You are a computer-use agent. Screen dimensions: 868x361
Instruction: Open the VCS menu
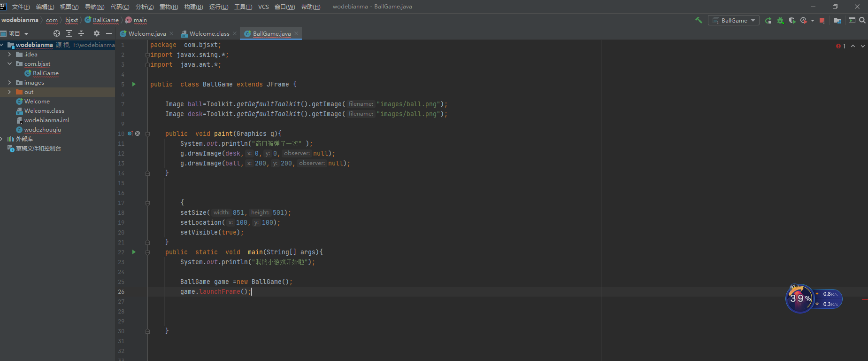(263, 7)
